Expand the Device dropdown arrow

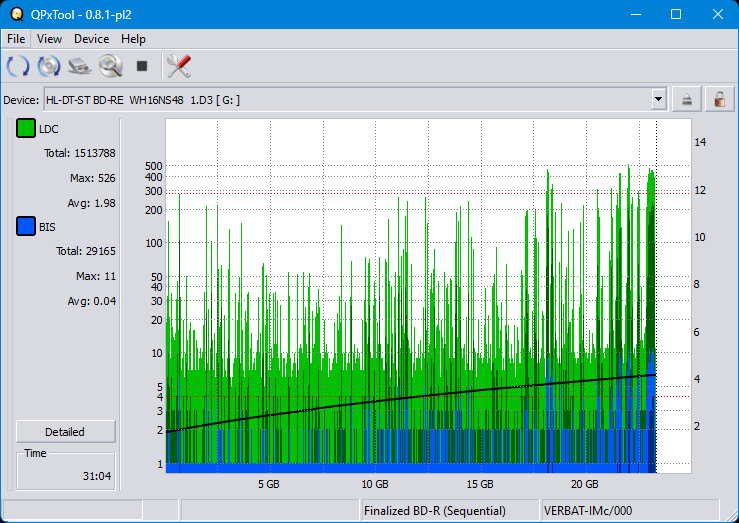658,99
